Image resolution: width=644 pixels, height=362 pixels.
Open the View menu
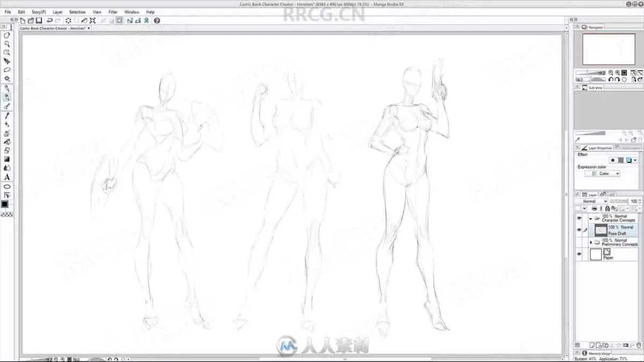pos(97,12)
